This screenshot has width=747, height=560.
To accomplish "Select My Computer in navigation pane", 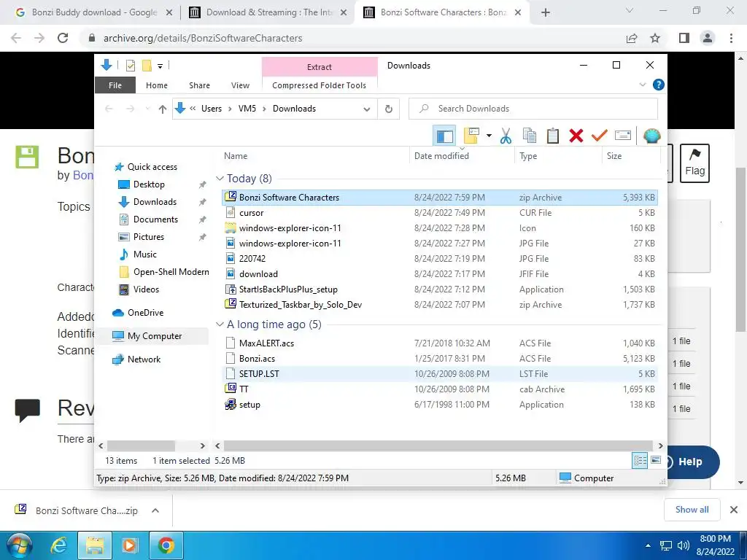I will coord(155,336).
